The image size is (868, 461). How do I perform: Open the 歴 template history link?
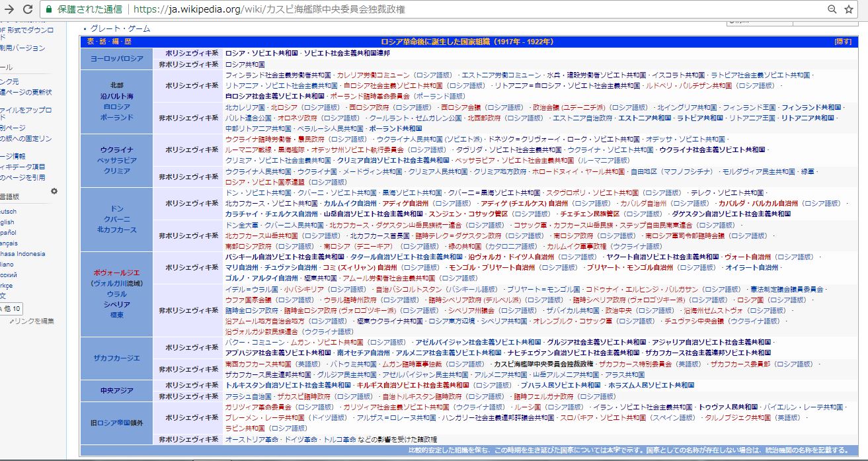[x=128, y=42]
